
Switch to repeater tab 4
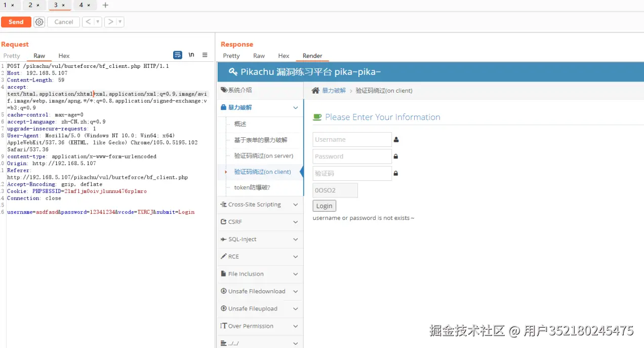81,5
